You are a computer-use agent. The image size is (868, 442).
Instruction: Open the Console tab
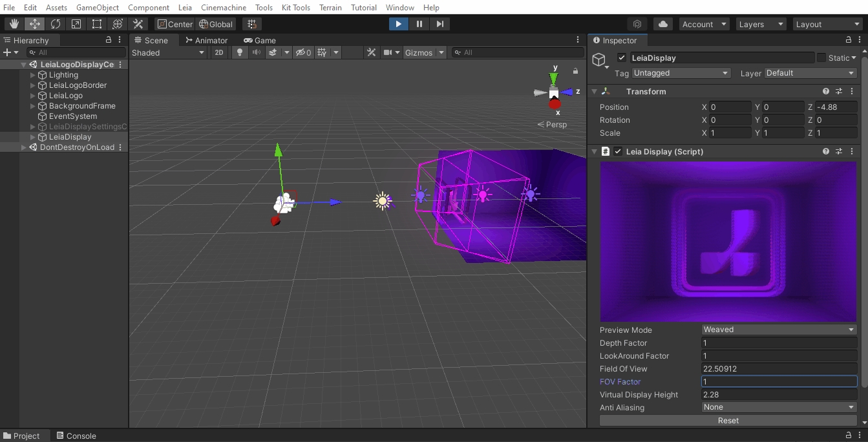pyautogui.click(x=76, y=436)
